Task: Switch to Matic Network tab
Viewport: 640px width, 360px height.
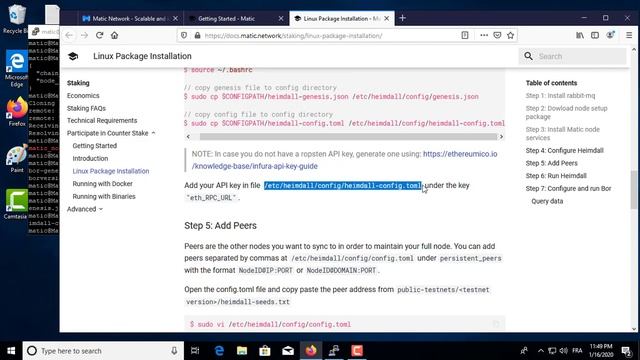Action: pos(130,18)
